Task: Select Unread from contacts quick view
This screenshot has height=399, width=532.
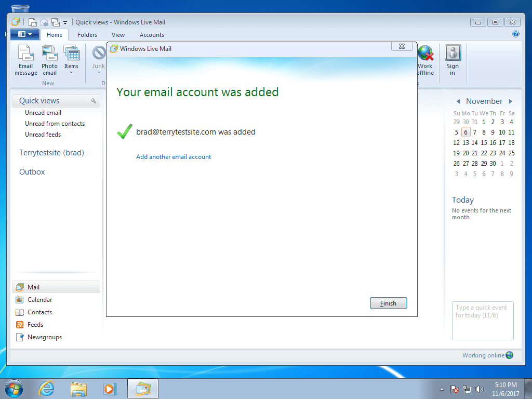Action: click(55, 124)
